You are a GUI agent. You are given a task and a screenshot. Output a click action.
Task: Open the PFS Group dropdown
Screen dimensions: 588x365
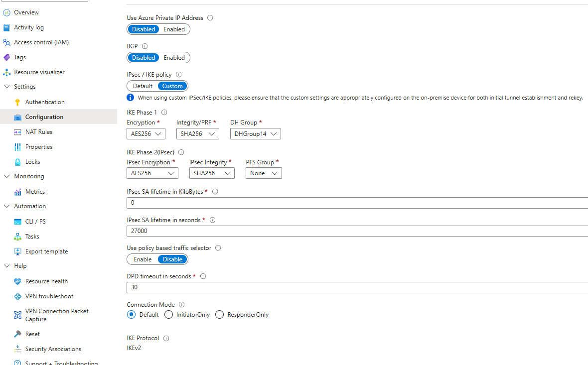pyautogui.click(x=264, y=173)
